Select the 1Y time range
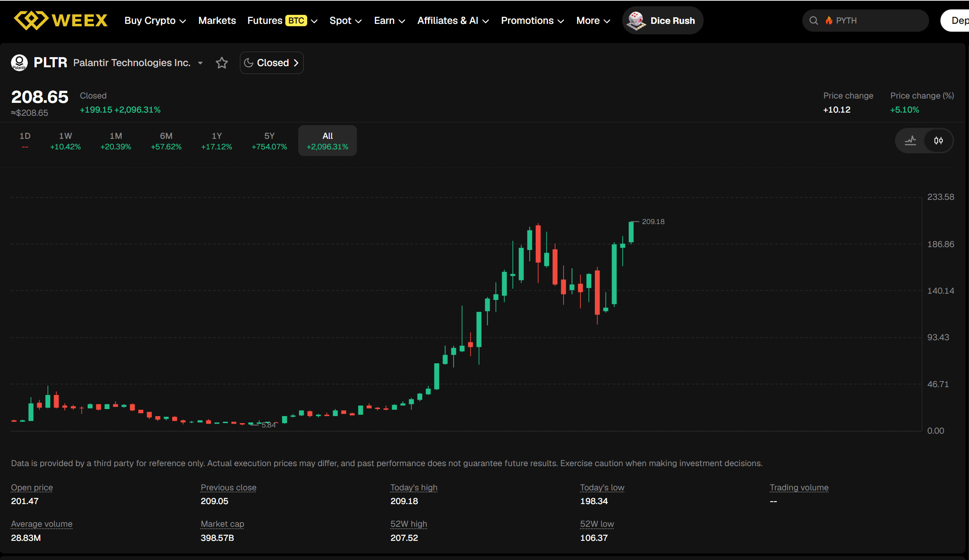 [216, 141]
